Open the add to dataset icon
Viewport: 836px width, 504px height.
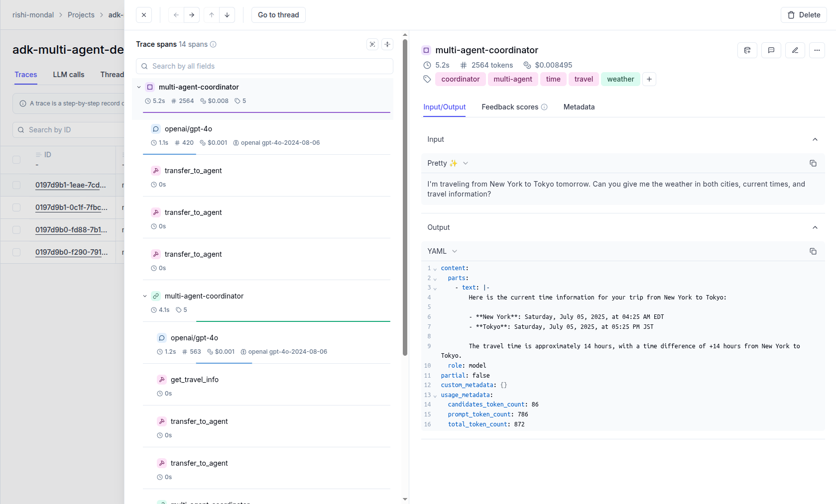coord(747,50)
